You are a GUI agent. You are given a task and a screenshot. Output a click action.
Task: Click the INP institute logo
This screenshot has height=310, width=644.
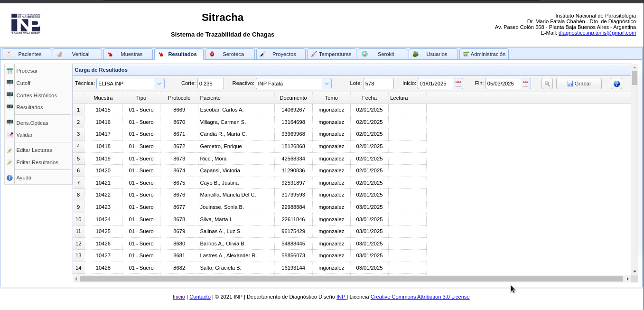[x=26, y=23]
